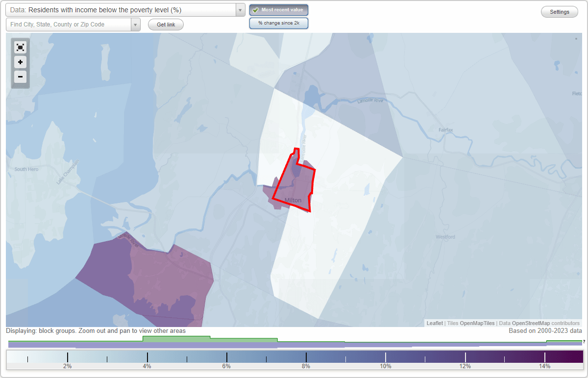
Task: Enable the Most recent value display
Action: (x=278, y=9)
